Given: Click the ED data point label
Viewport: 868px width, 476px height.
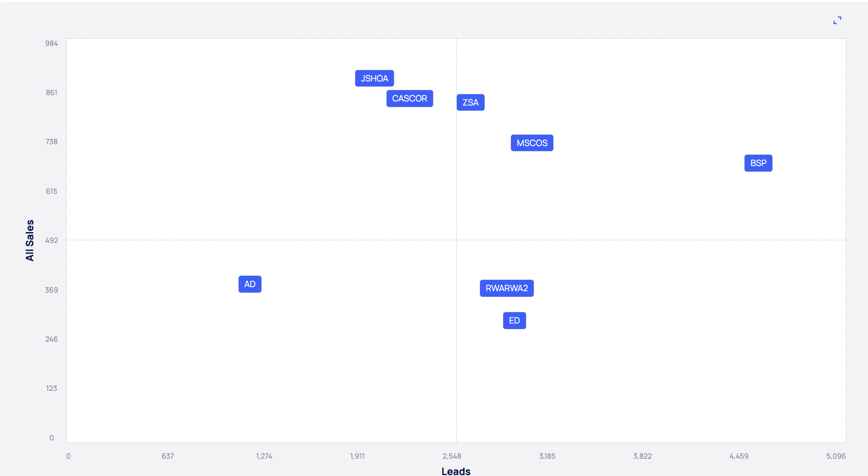Looking at the screenshot, I should tap(514, 320).
